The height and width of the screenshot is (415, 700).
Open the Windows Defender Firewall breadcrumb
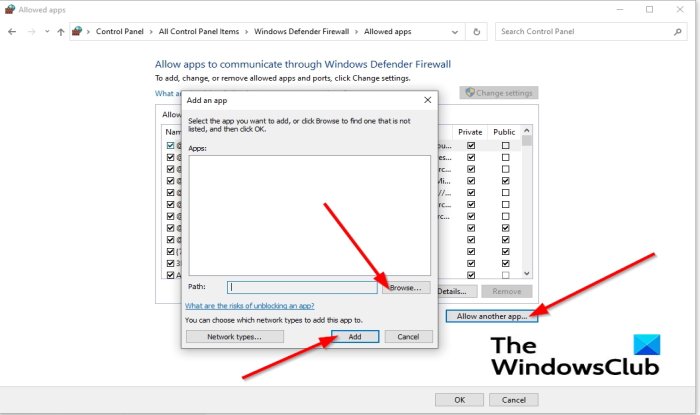pyautogui.click(x=301, y=32)
